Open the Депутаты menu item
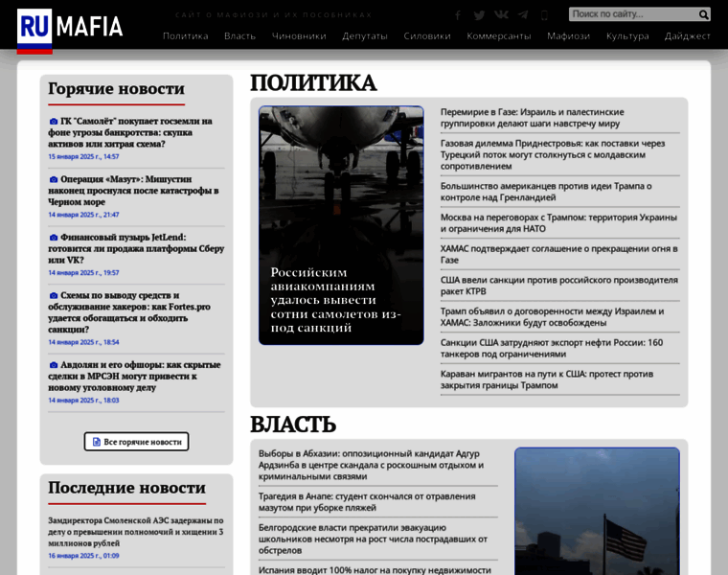The width and height of the screenshot is (728, 575). click(364, 35)
